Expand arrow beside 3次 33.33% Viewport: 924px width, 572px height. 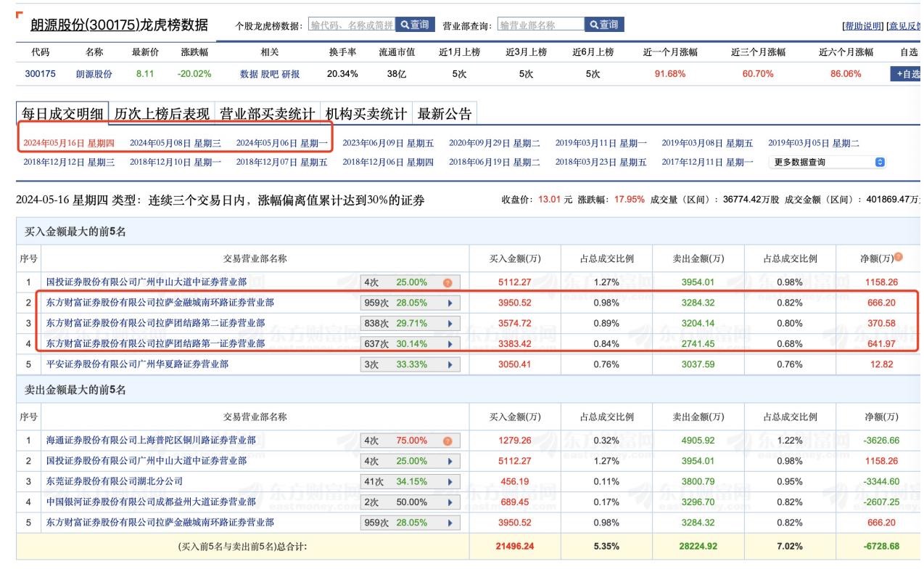[450, 364]
